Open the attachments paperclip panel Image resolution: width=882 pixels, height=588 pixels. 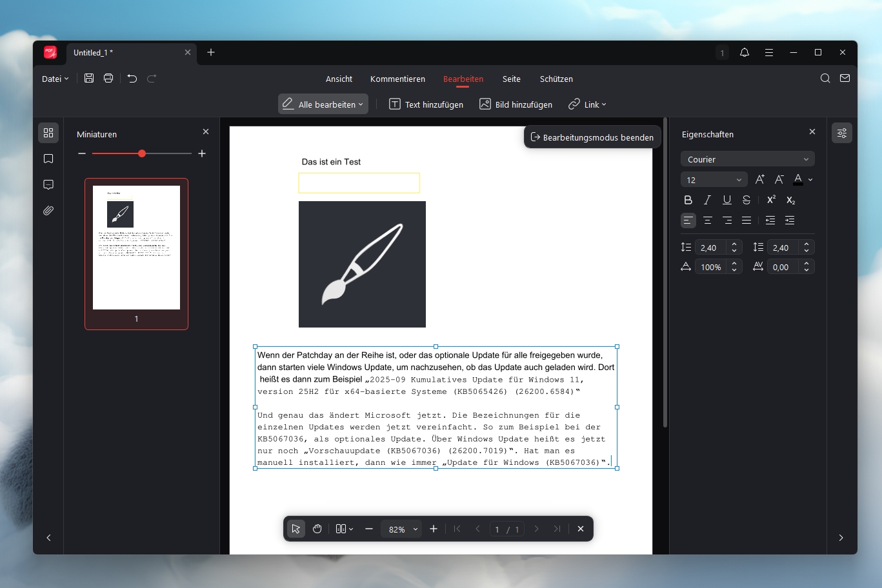pos(48,211)
